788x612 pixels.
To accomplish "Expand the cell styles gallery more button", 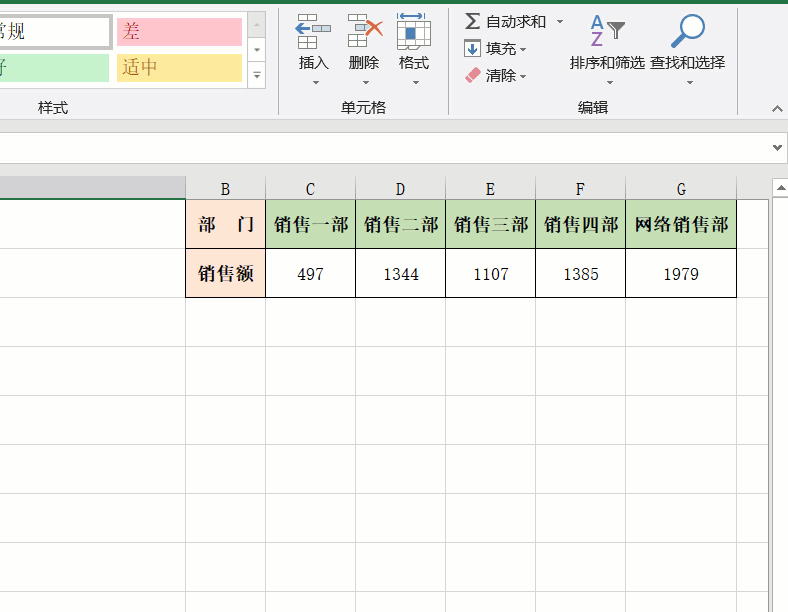I will point(257,75).
